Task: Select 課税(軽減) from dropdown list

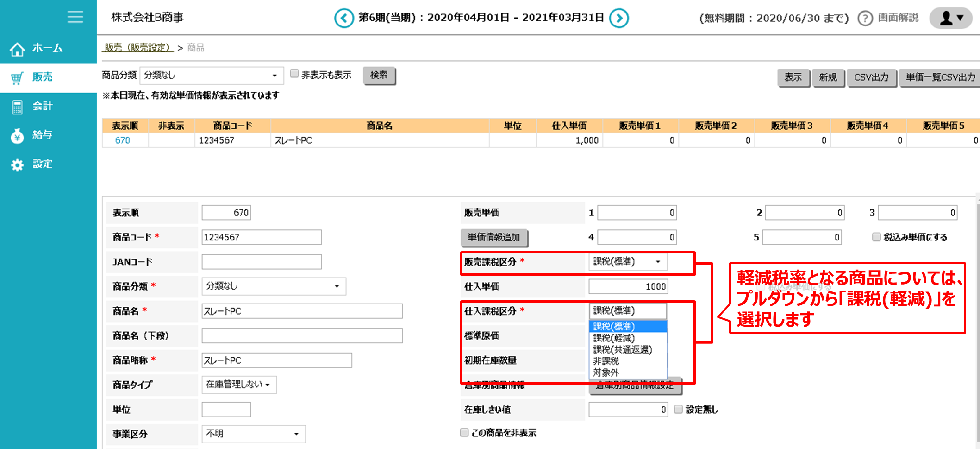Action: 614,338
